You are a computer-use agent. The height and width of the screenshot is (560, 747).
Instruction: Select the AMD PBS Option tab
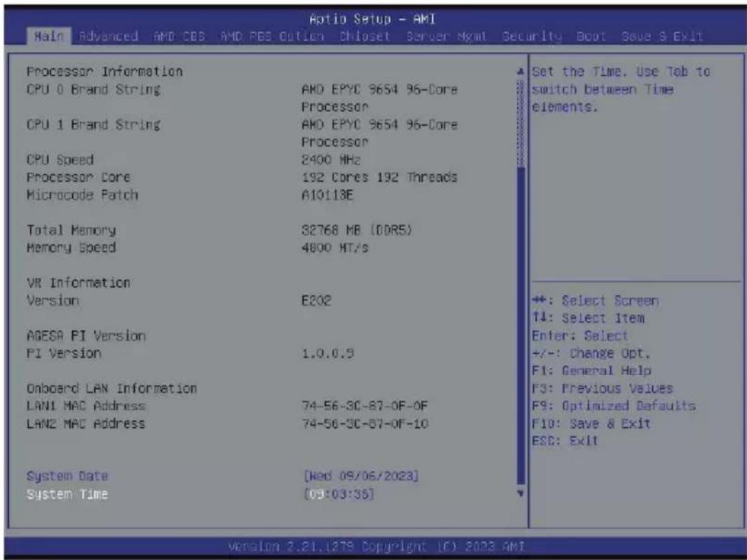coord(272,36)
